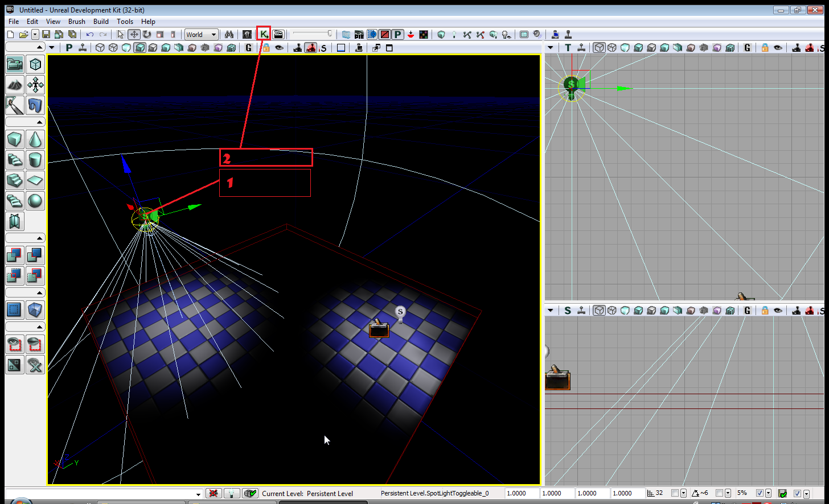Open perspective viewport options dropdown arrow
The width and height of the screenshot is (829, 504).
[x=52, y=48]
